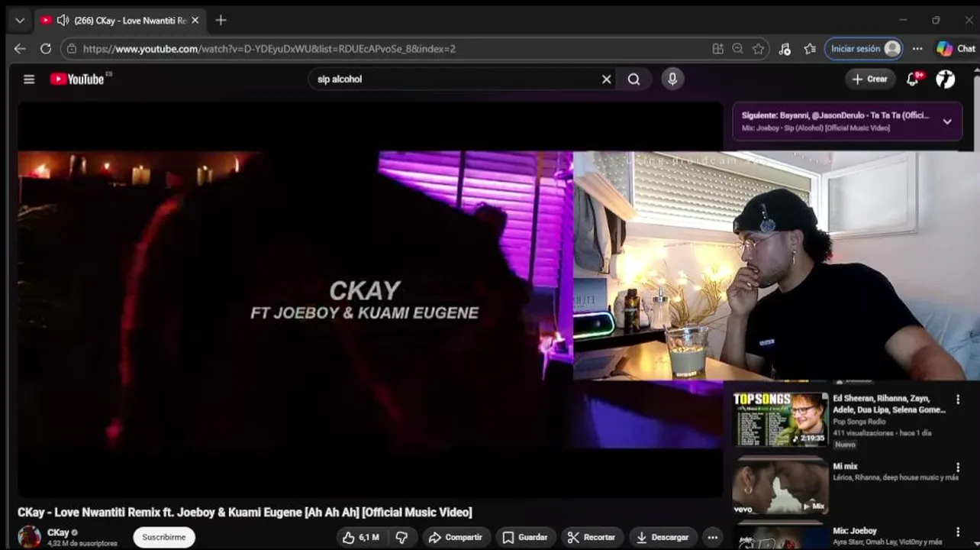Open the Crear create menu

click(870, 79)
